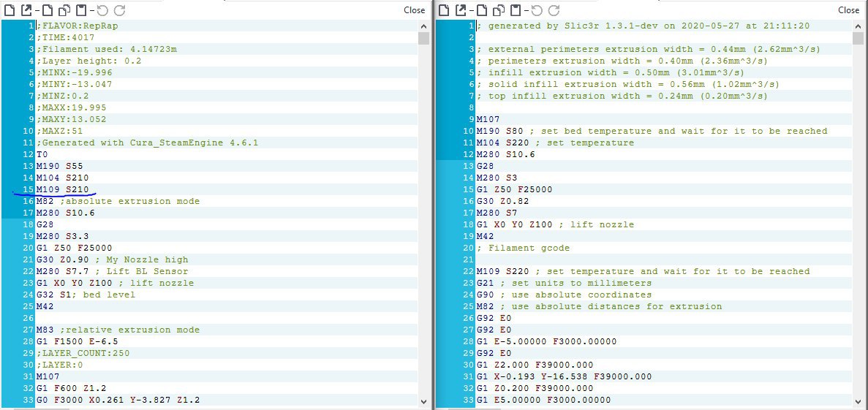The width and height of the screenshot is (868, 410).
Task: Click the ';FLAVOR:RepRap' line in left editor
Action: coord(78,26)
